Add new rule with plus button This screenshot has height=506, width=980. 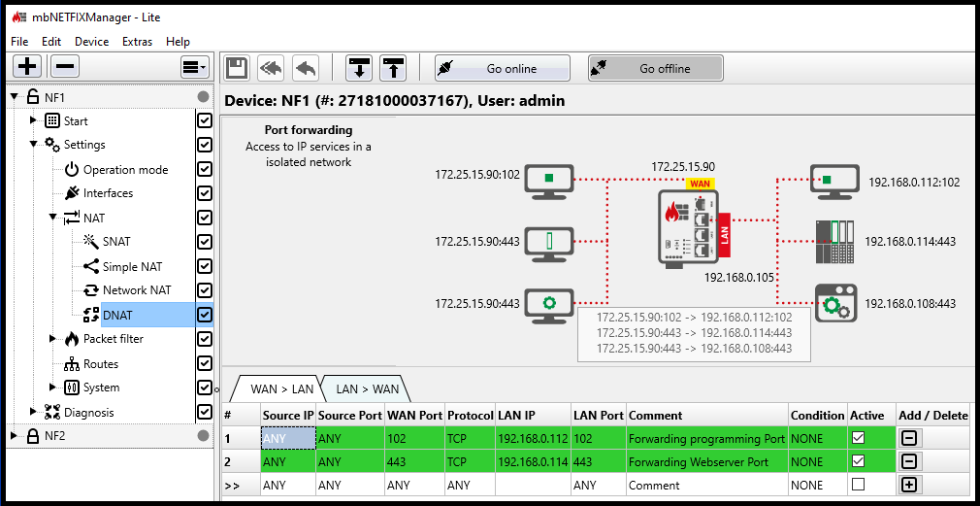[909, 484]
